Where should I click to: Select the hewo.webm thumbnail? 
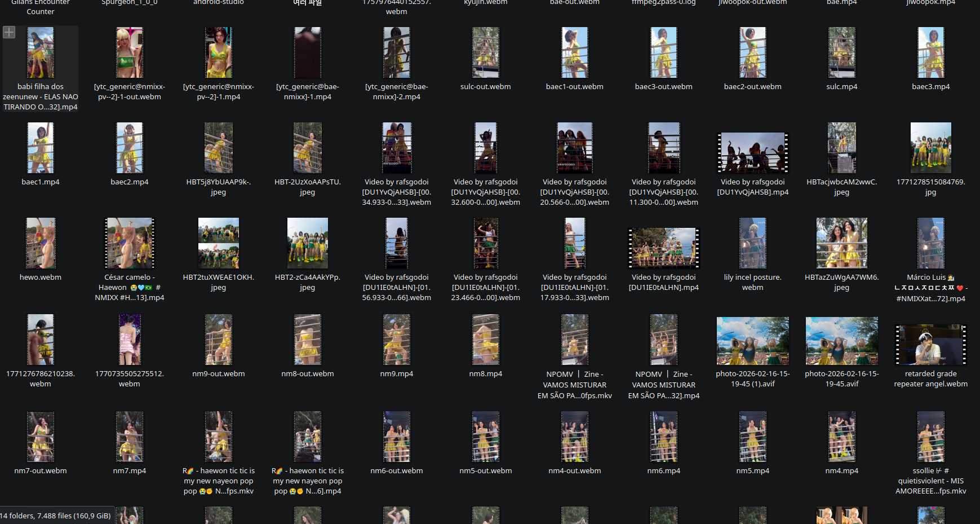[x=41, y=243]
